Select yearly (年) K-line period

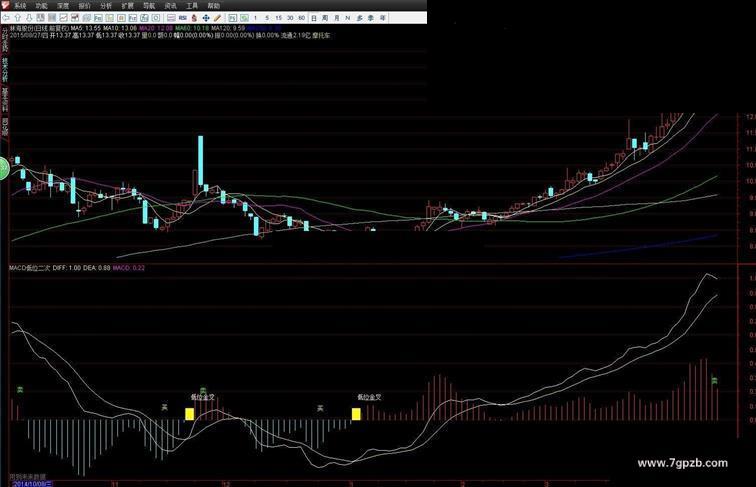pos(382,18)
